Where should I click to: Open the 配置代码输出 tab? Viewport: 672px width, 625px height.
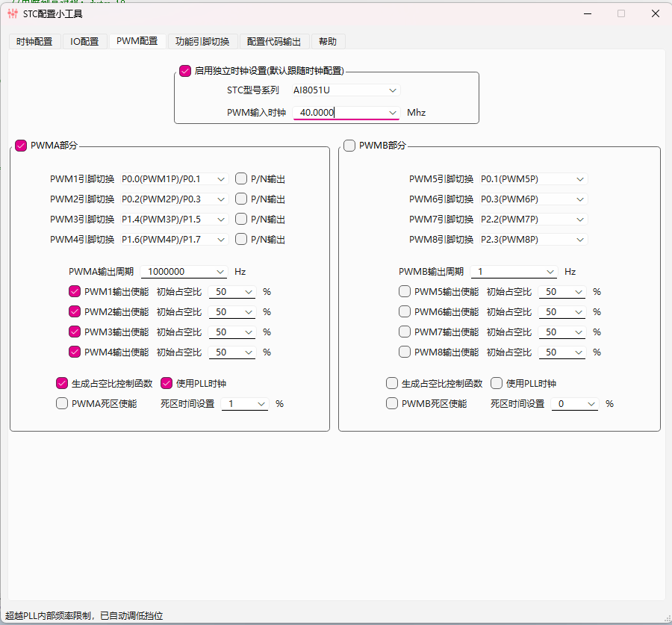click(274, 42)
